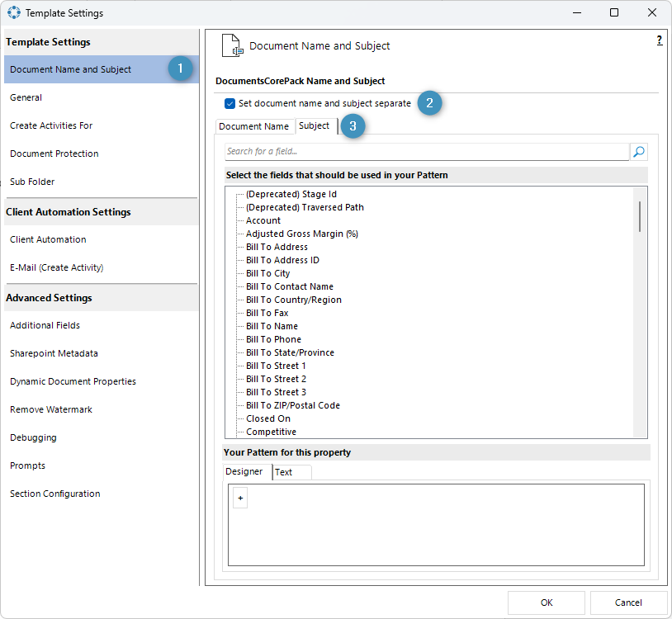Select the Subject tab
672x619 pixels.
315,125
